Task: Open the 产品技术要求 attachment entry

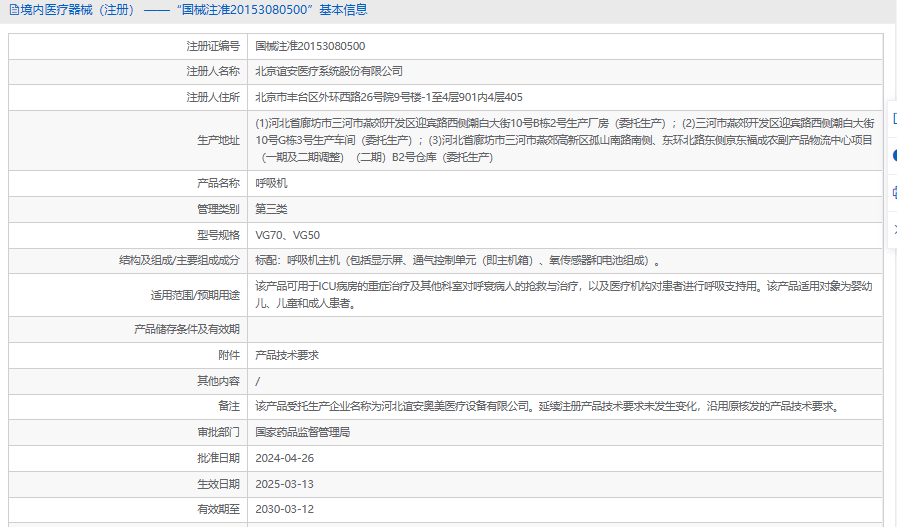Action: click(x=287, y=355)
